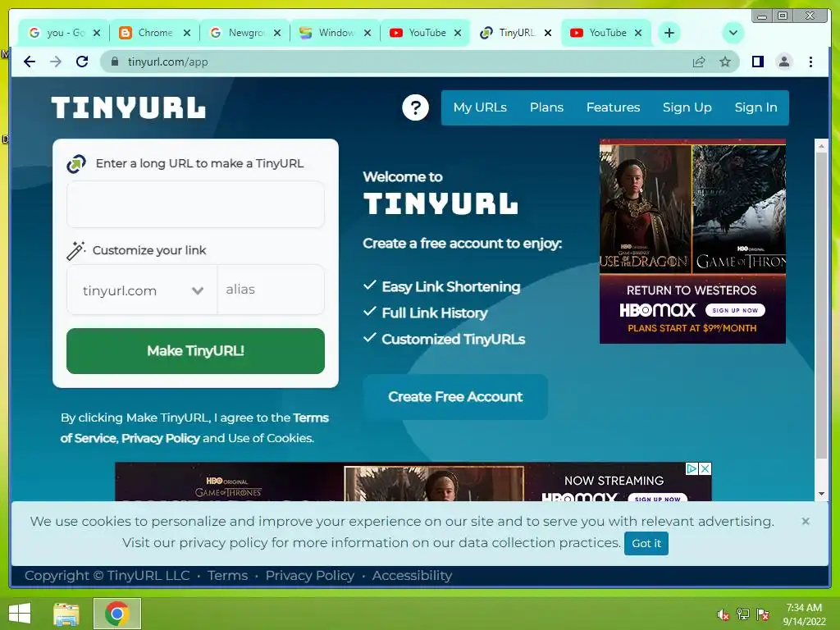The width and height of the screenshot is (840, 630).
Task: Open File Explorer from the taskbar
Action: pyautogui.click(x=66, y=614)
